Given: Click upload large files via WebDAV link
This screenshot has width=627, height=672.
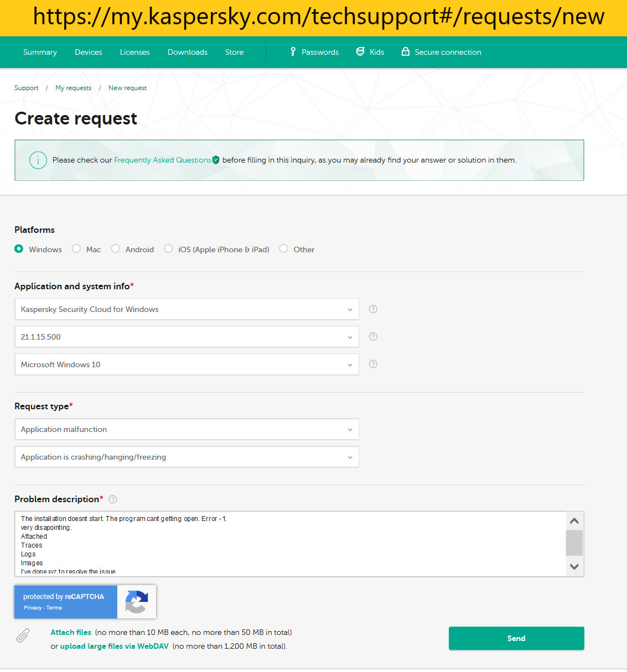Looking at the screenshot, I should (115, 646).
